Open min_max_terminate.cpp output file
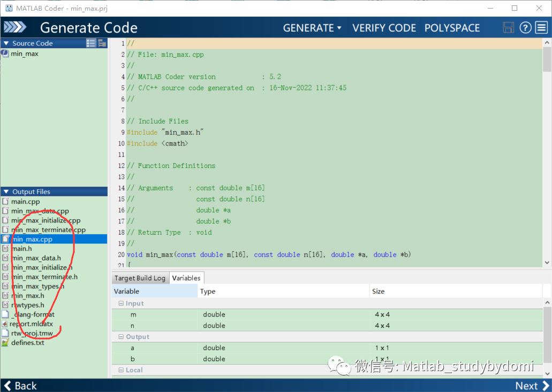Image resolution: width=552 pixels, height=392 pixels. (48, 229)
